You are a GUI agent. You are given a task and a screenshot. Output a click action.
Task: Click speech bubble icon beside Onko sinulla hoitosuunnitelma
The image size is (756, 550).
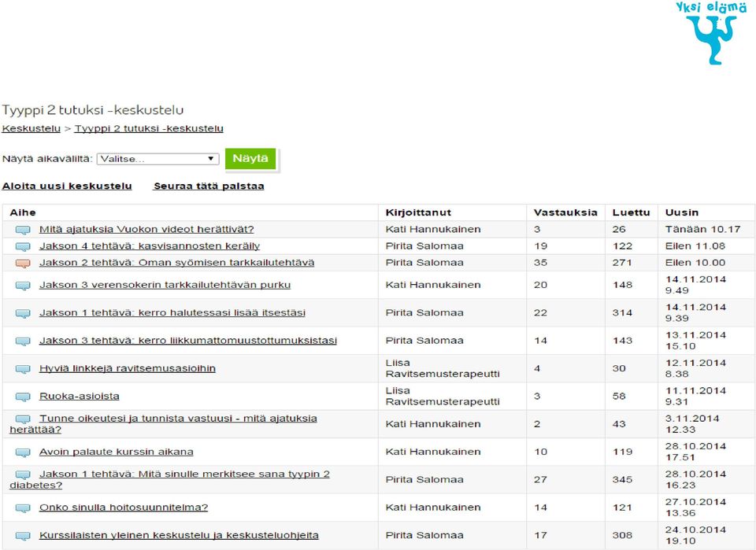pos(23,508)
